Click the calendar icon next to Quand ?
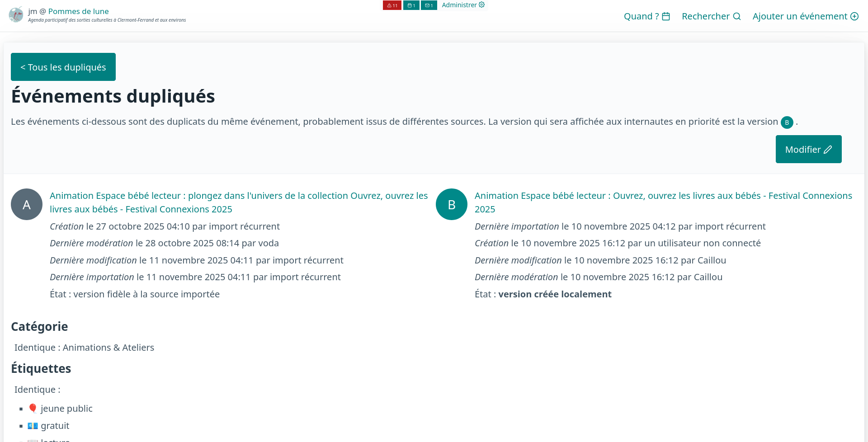This screenshot has width=868, height=442. tap(666, 17)
